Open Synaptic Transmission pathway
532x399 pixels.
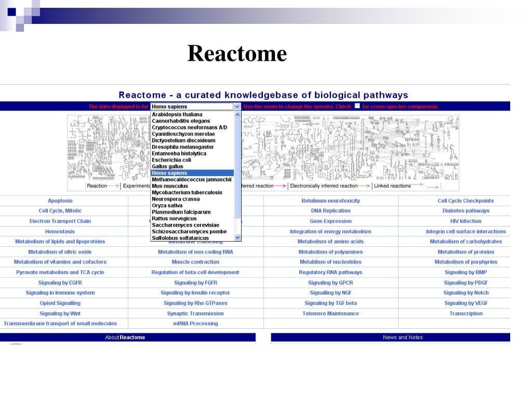pos(195,313)
